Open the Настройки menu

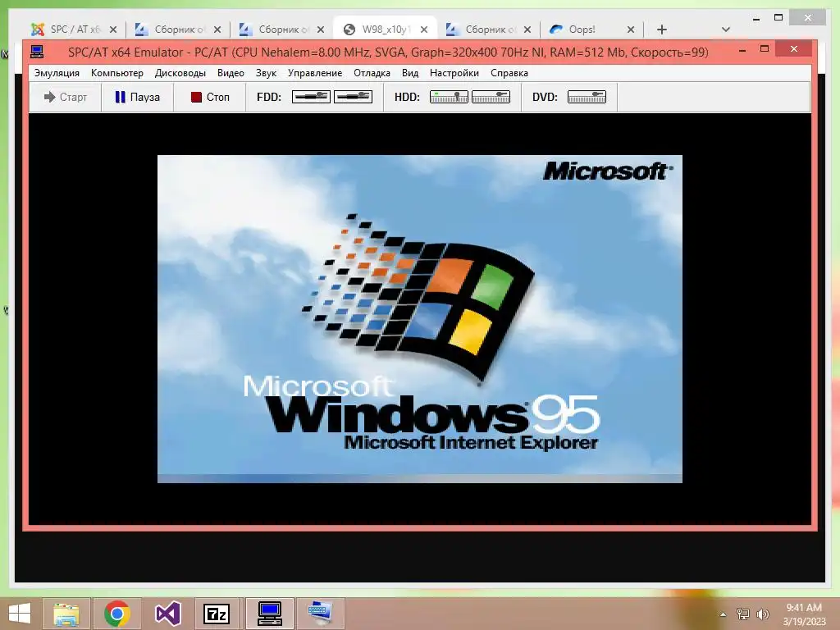coord(454,73)
